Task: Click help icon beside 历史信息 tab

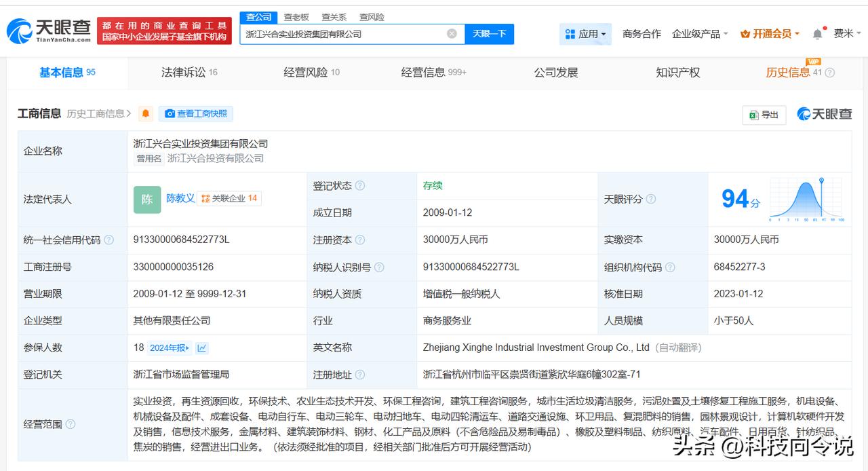Action: coord(829,73)
